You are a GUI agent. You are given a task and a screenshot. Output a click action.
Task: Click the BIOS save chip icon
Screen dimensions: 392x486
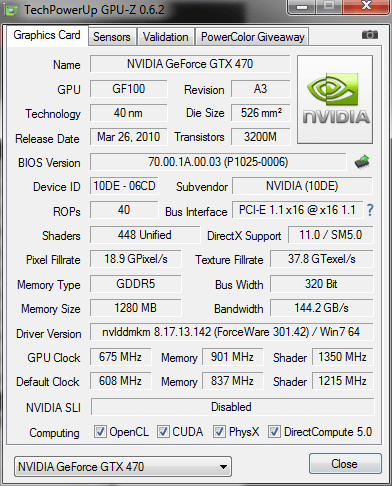362,162
